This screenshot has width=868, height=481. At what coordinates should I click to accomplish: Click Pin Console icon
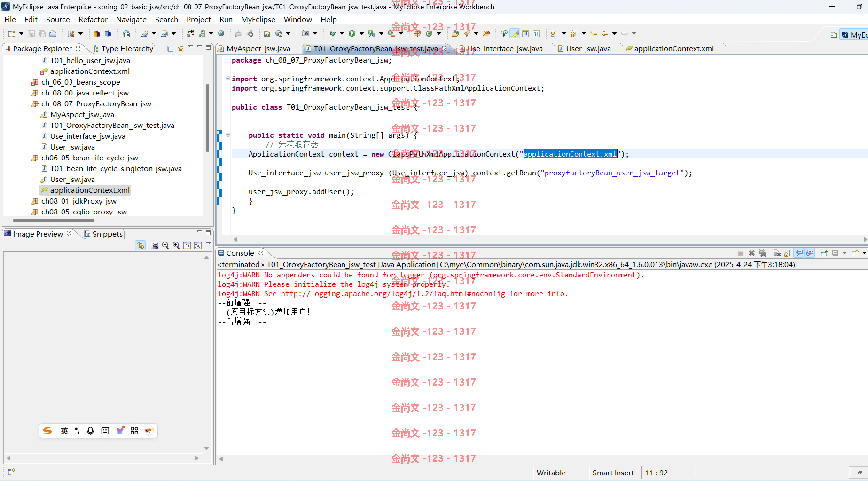824,253
